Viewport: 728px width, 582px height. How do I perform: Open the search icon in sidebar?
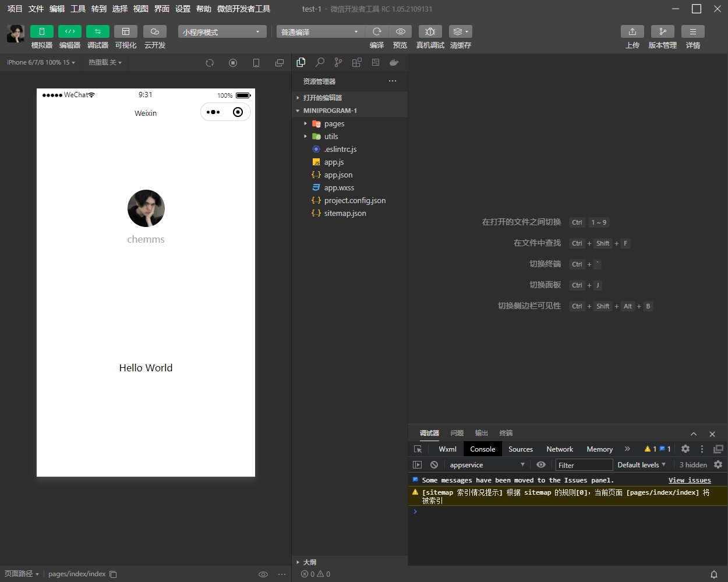pyautogui.click(x=320, y=62)
